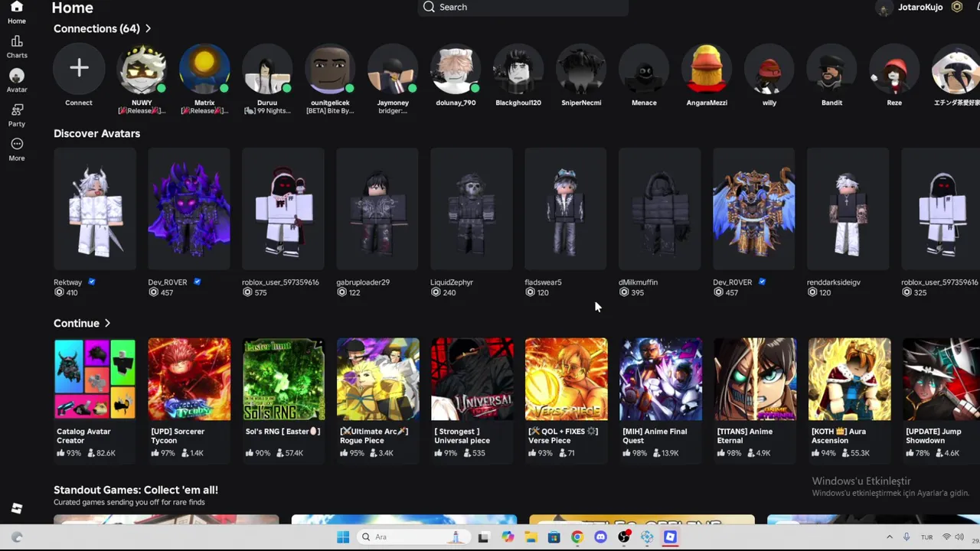This screenshot has width=980, height=551.
Task: View fladswear5's avatar card
Action: tap(566, 210)
